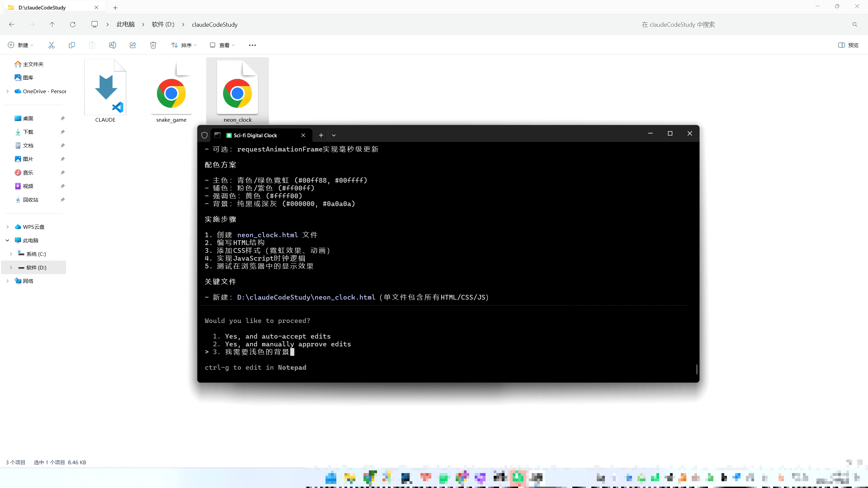This screenshot has height=488, width=868.
Task: Click the Share icon in toolbar
Action: coord(133,45)
